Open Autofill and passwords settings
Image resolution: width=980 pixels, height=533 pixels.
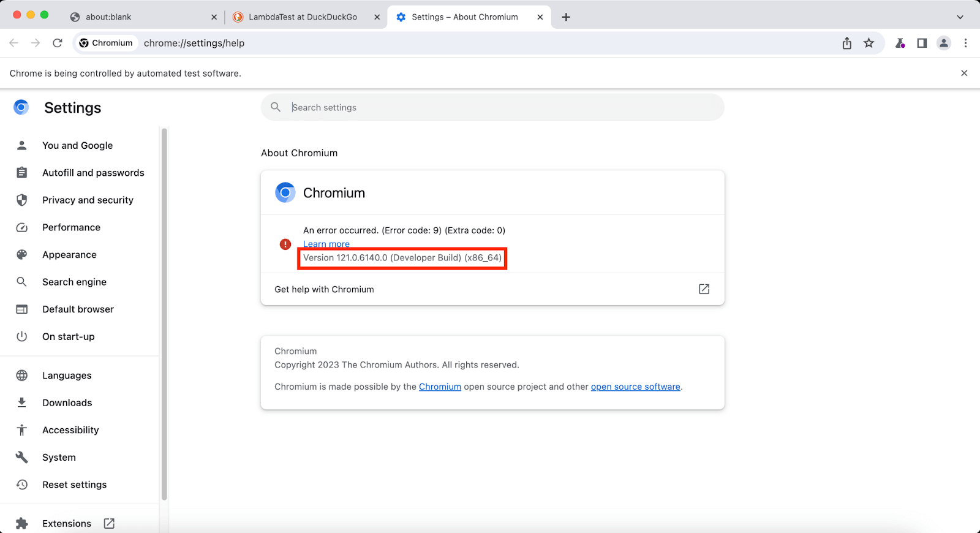coord(80,173)
